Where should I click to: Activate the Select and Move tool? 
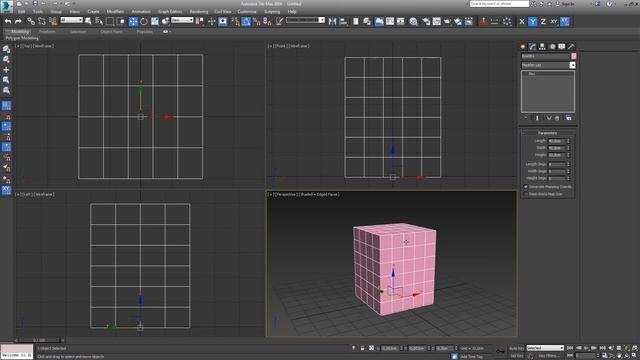click(x=133, y=21)
